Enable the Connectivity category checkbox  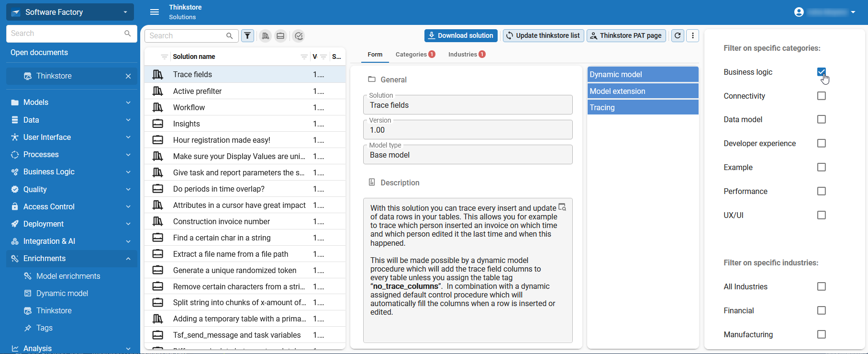pos(821,96)
